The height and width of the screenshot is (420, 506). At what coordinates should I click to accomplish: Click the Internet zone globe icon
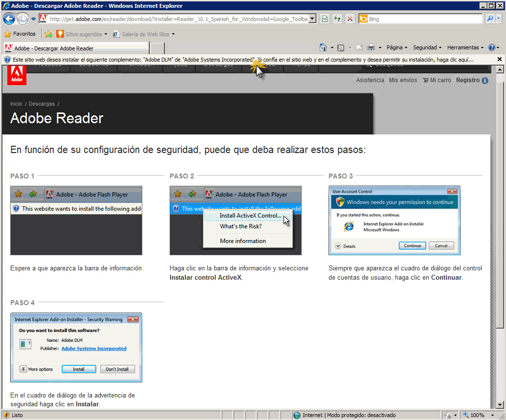(x=297, y=415)
